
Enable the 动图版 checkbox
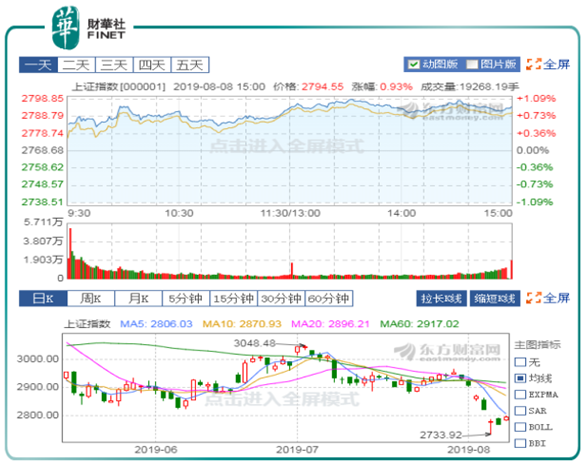tap(413, 65)
